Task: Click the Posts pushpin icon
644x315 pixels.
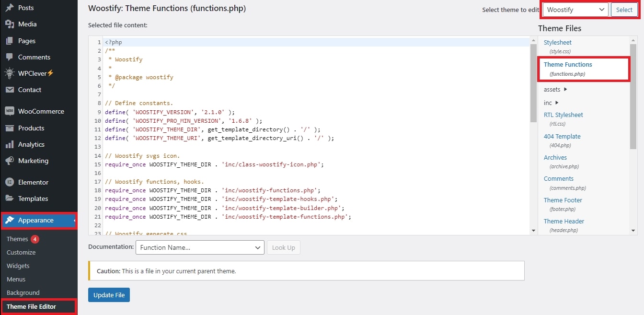Action: coord(9,8)
